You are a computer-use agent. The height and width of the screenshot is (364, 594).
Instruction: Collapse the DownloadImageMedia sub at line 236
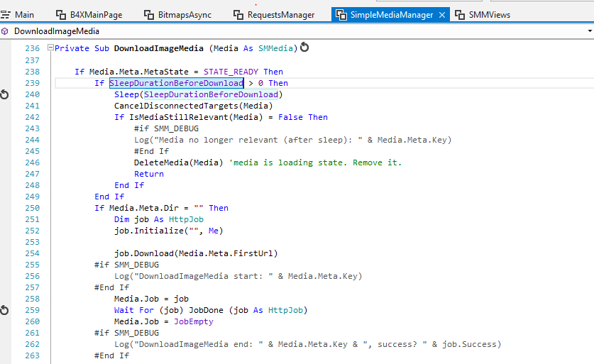(x=50, y=48)
